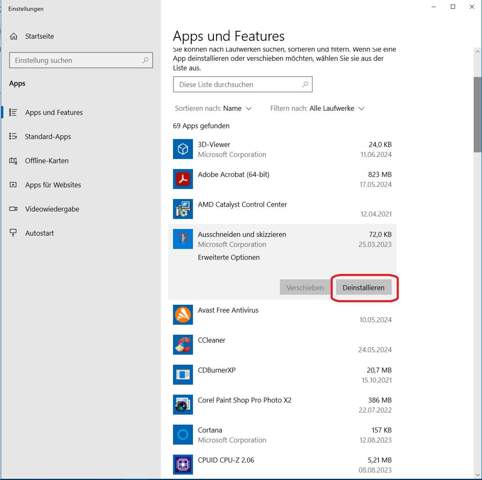The image size is (482, 480).
Task: Click the 823 MB size value
Action: [380, 174]
